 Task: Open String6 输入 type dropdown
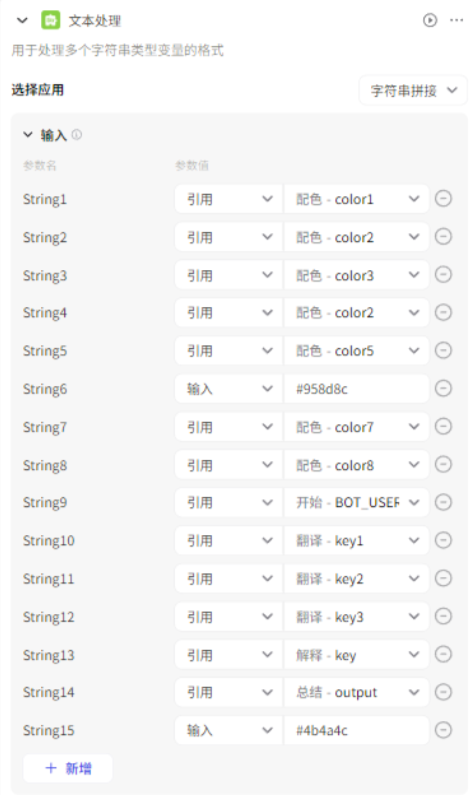[x=228, y=389]
